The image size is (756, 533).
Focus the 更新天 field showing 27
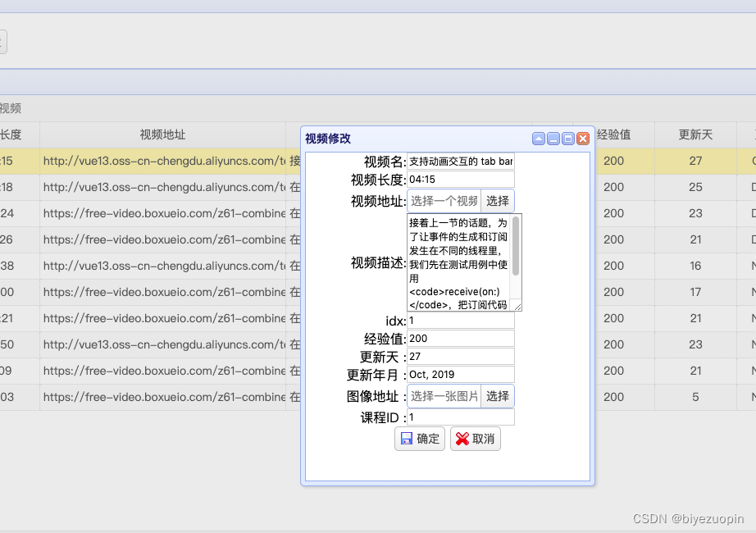point(461,357)
